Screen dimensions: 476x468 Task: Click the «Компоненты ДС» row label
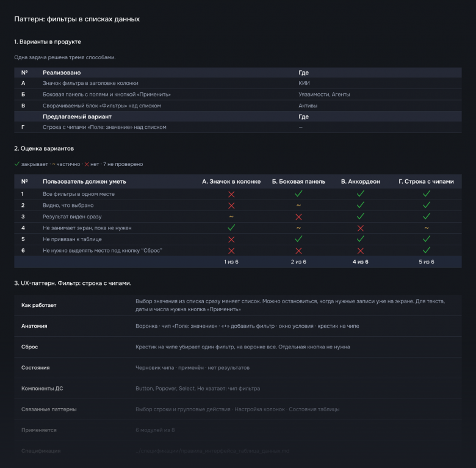point(42,389)
